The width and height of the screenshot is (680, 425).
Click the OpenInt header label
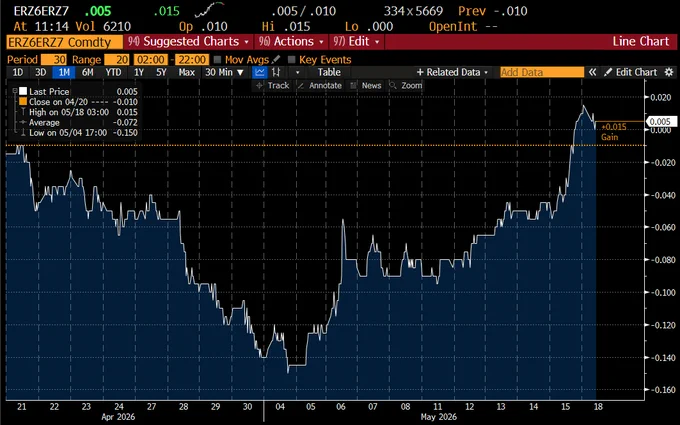click(454, 26)
